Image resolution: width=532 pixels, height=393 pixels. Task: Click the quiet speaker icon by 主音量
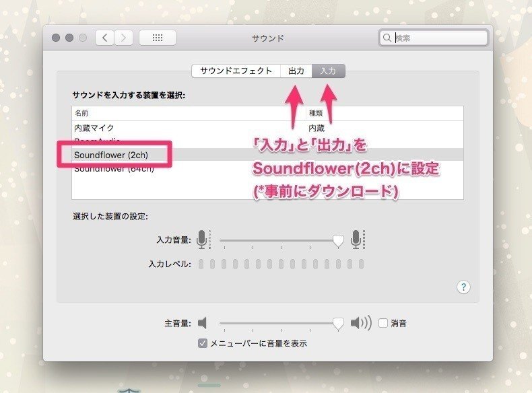pyautogui.click(x=203, y=323)
